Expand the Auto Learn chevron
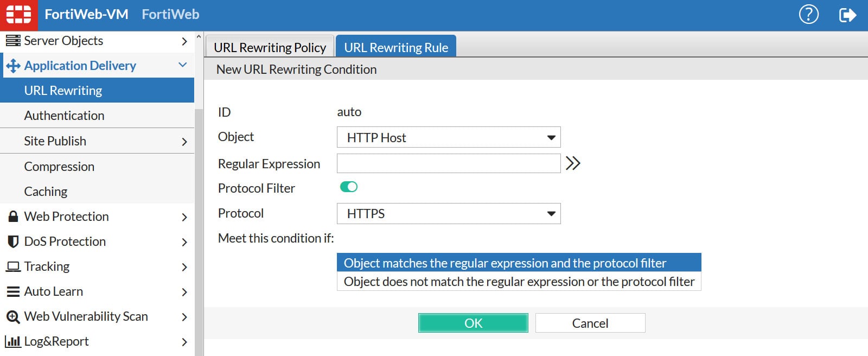868x356 pixels. click(x=184, y=292)
